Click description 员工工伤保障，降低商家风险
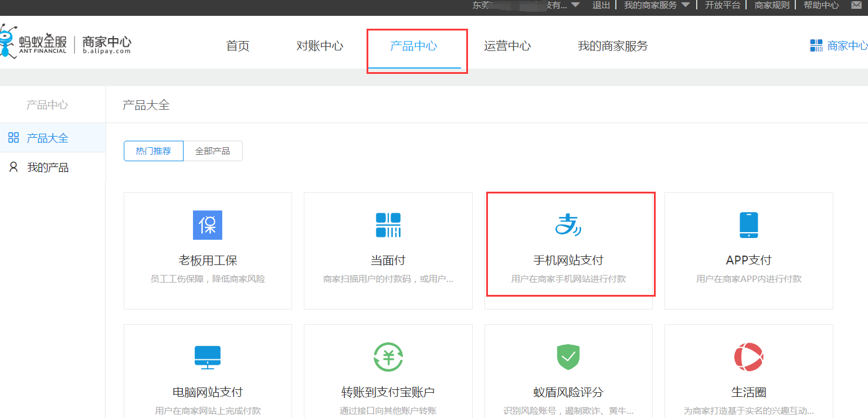Image resolution: width=868 pixels, height=418 pixels. coord(208,279)
